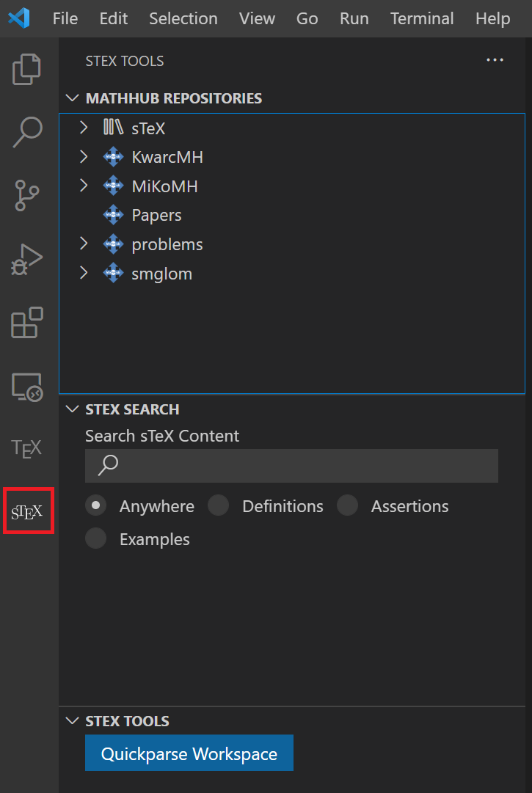Click the sTeX icon in activity bar
Image resolution: width=532 pixels, height=793 pixels.
[x=28, y=511]
